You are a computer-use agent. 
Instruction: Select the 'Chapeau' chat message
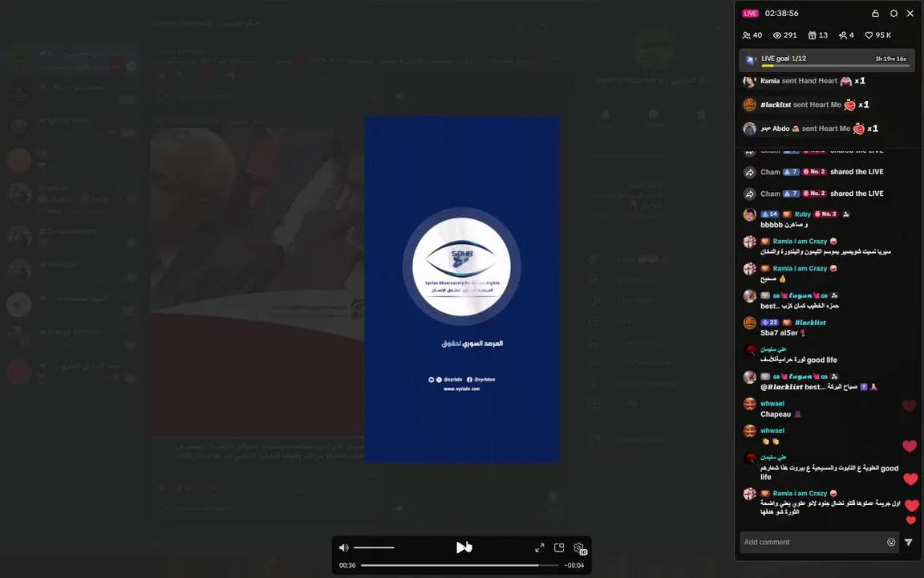click(x=780, y=414)
